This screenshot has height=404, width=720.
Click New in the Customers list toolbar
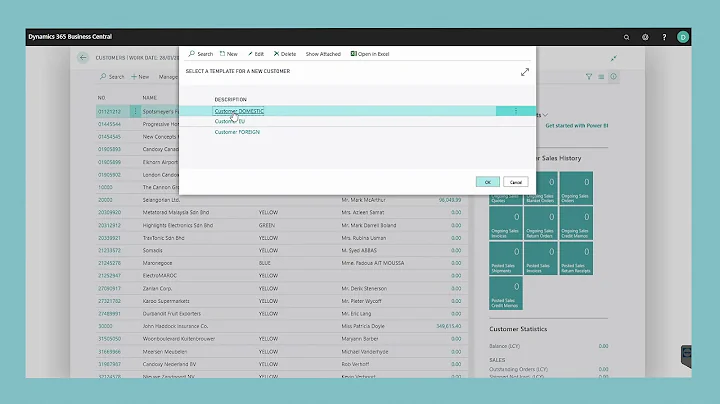point(140,77)
